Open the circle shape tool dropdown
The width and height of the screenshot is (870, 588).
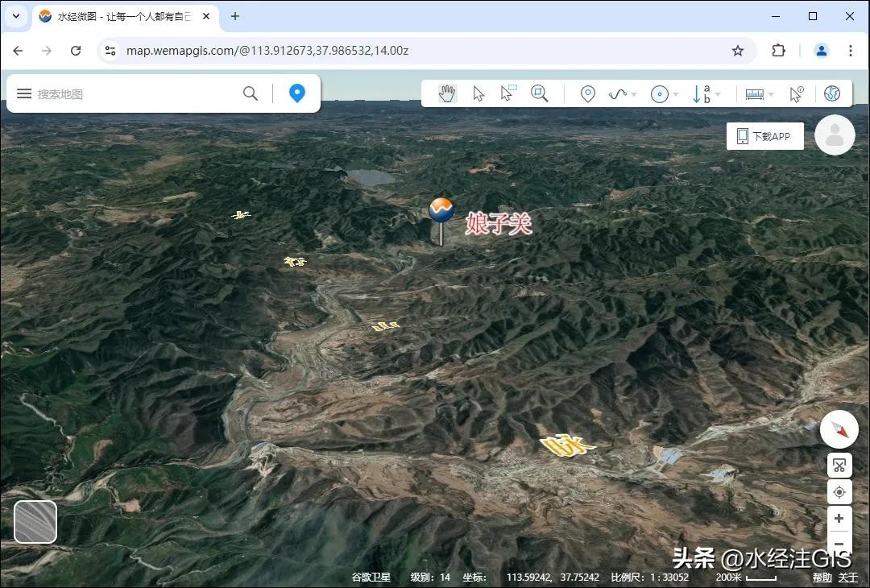pos(676,94)
